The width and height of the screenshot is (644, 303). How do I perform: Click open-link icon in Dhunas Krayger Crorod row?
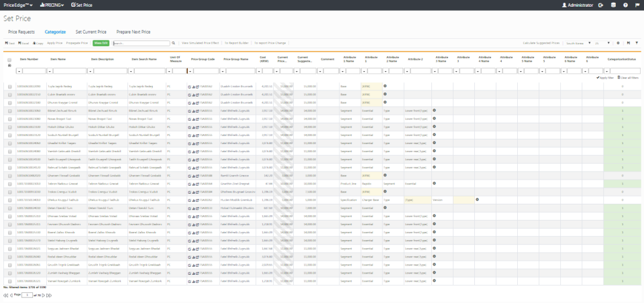[x=197, y=103]
